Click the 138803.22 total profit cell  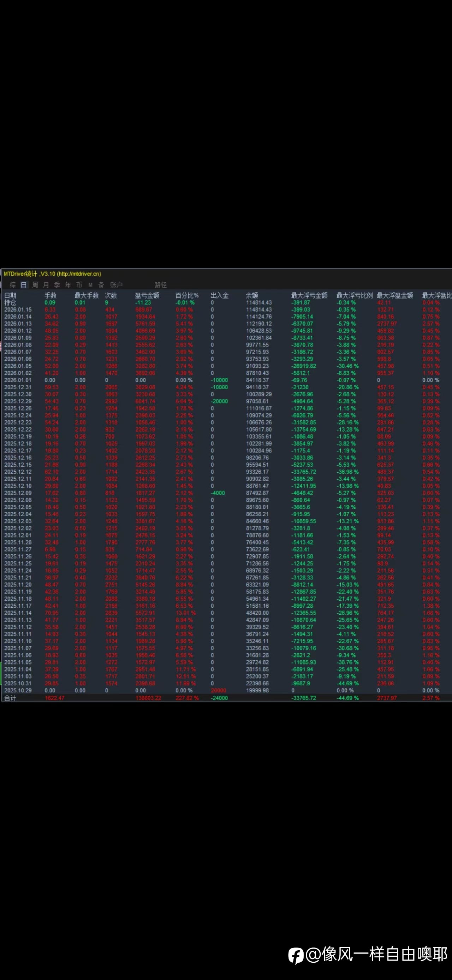coord(148,698)
